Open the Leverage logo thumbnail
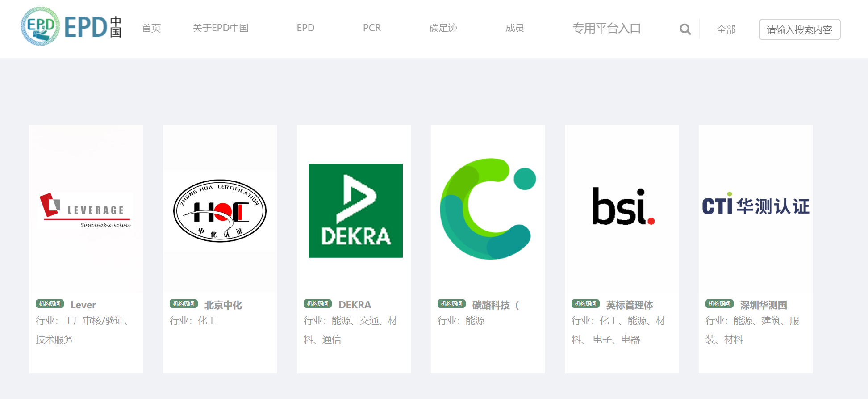 coord(86,210)
